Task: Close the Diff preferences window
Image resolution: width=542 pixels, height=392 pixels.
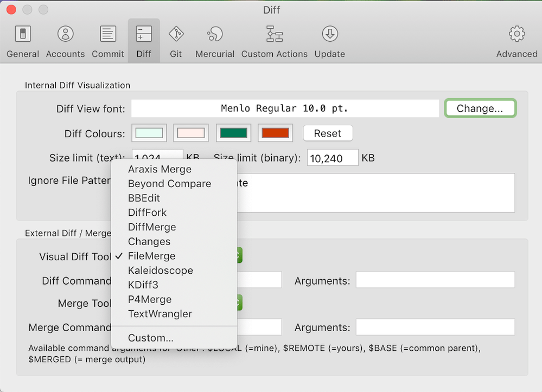Action: 11,10
